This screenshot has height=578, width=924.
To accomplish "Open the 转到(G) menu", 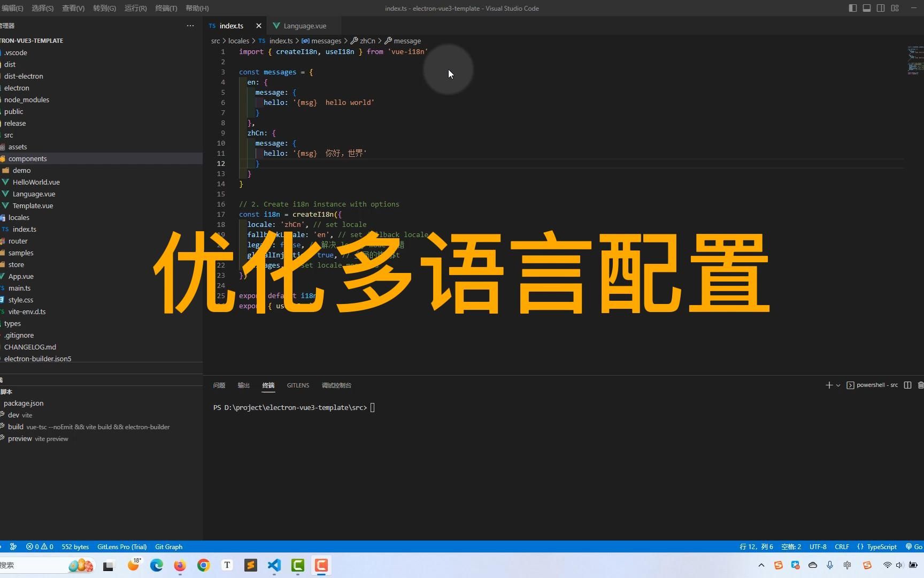I will (104, 8).
